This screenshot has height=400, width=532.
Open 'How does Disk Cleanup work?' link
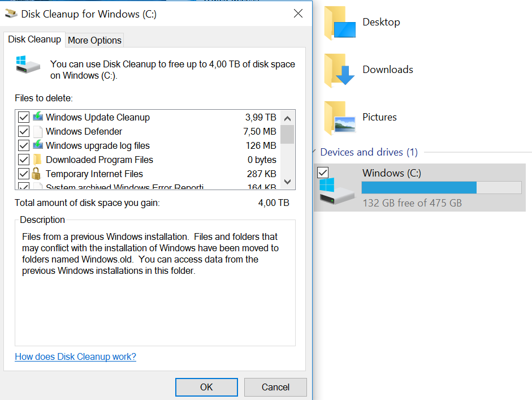[75, 356]
